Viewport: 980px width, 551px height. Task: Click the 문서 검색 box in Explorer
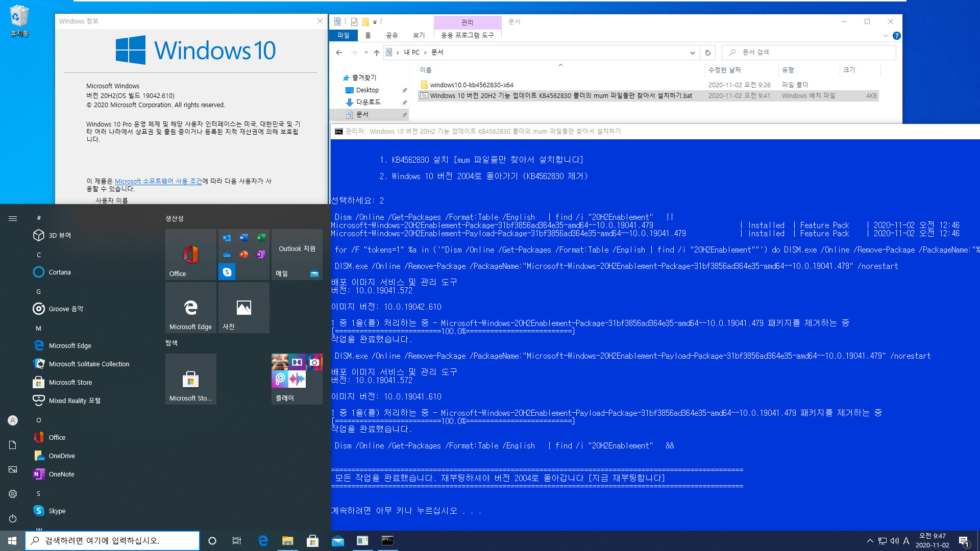pyautogui.click(x=809, y=53)
